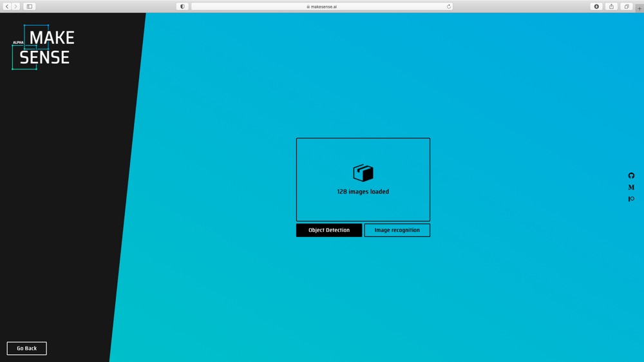Choose the Image recognition project type

[397, 230]
